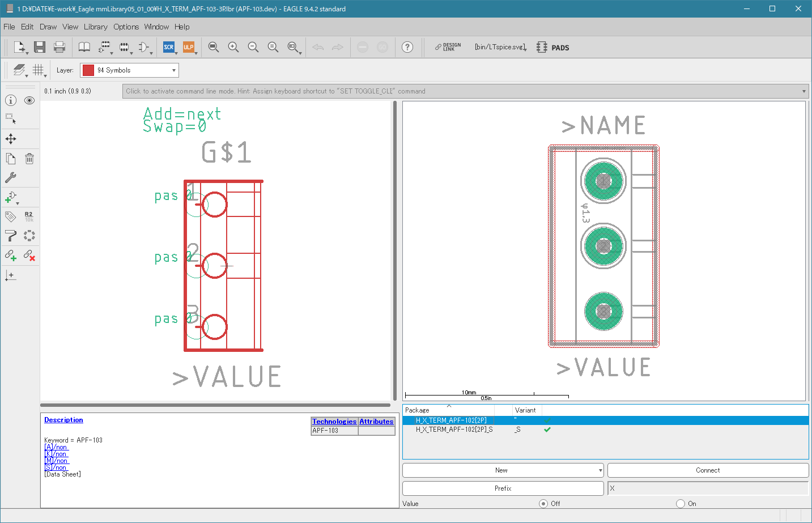The height and width of the screenshot is (523, 812).
Task: Select the Delete trash tool
Action: 29,159
